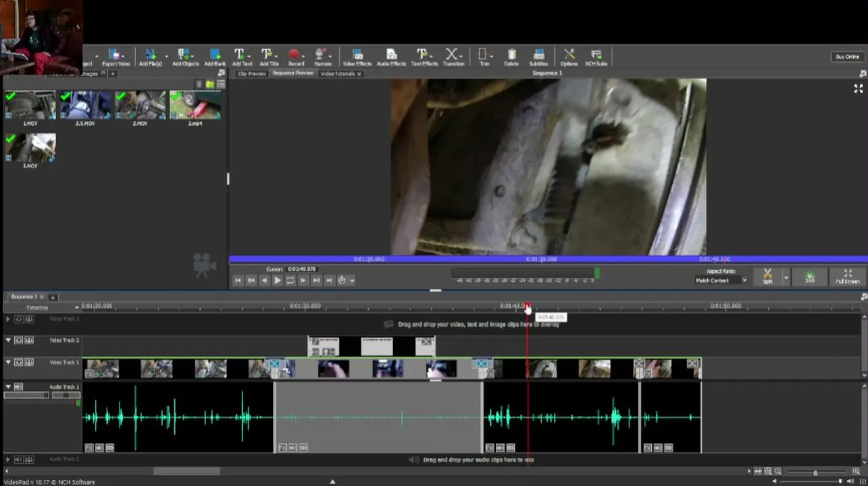Click the red Record button
Viewport: 868px width, 486px height.
click(295, 57)
